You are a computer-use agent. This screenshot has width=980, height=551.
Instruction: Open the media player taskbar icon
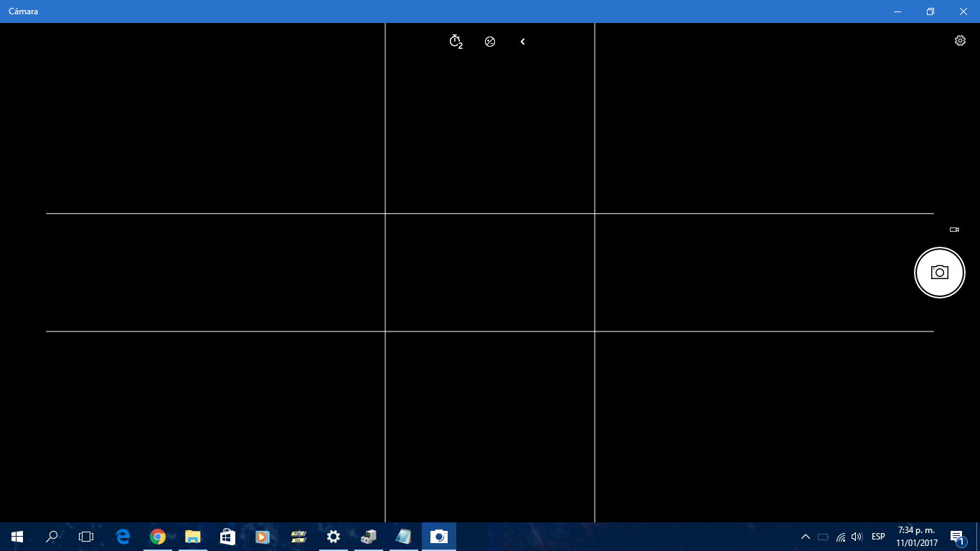pyautogui.click(x=263, y=537)
